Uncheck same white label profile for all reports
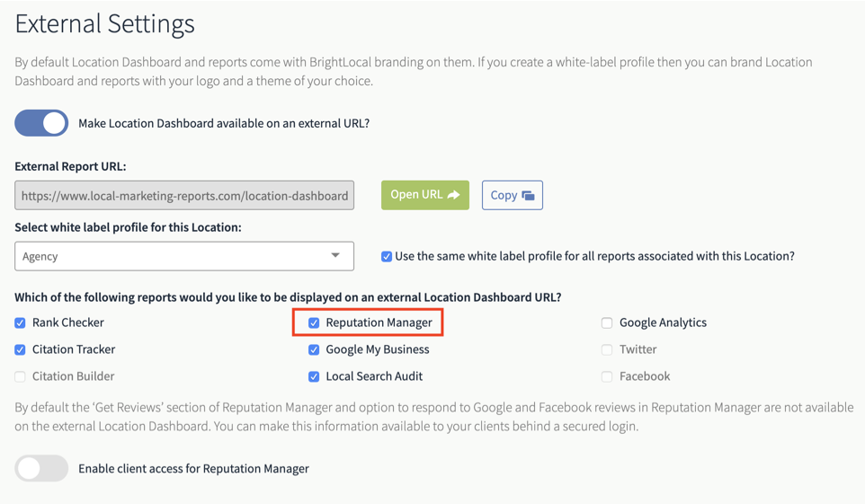The height and width of the screenshot is (504, 865). pos(387,256)
